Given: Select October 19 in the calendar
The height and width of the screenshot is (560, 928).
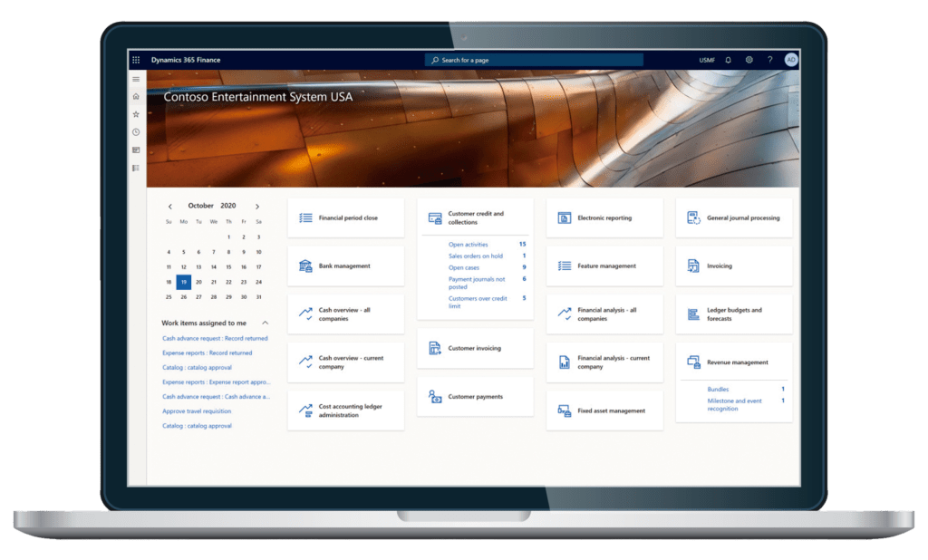Looking at the screenshot, I should tap(183, 282).
